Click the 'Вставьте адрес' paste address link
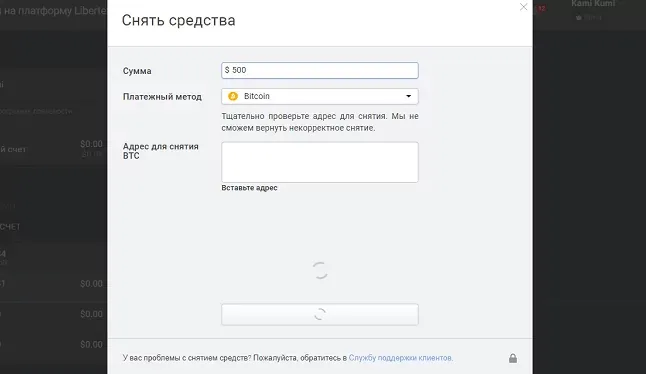Screen dimensions: 646x374 click(249, 188)
